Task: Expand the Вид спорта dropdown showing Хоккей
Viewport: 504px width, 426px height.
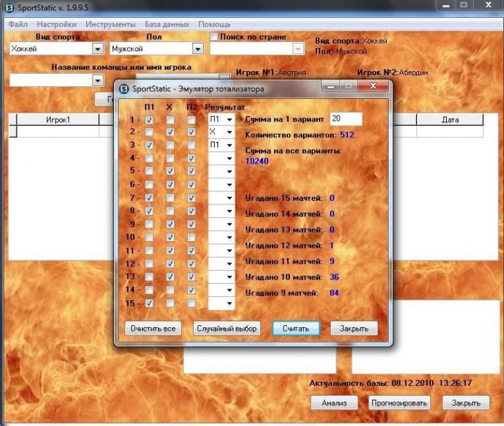Action: tap(97, 49)
